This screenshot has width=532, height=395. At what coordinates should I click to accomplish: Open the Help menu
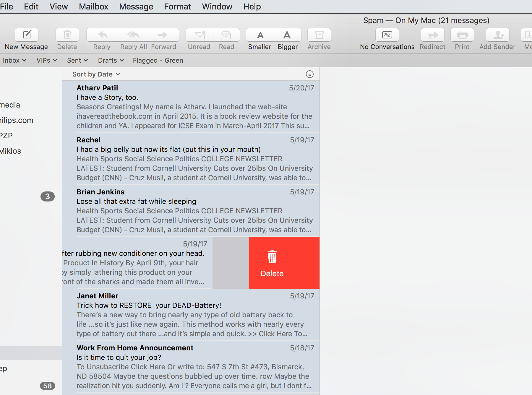tap(252, 6)
